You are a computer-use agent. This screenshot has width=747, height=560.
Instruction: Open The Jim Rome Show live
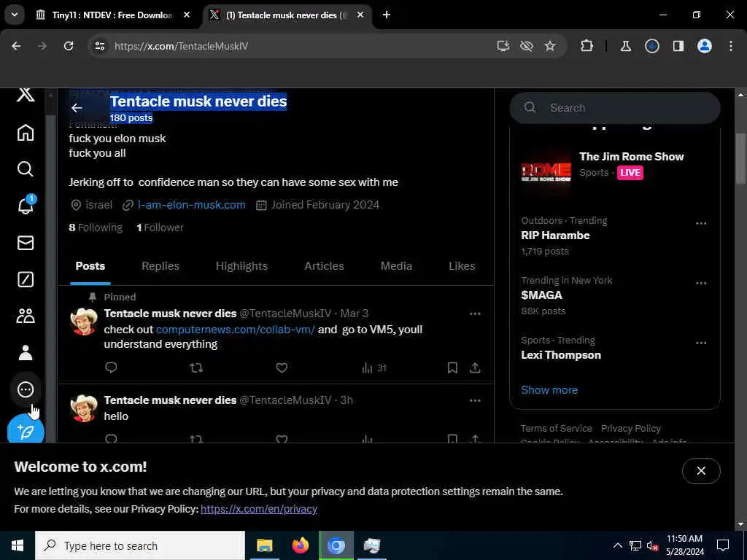point(614,167)
